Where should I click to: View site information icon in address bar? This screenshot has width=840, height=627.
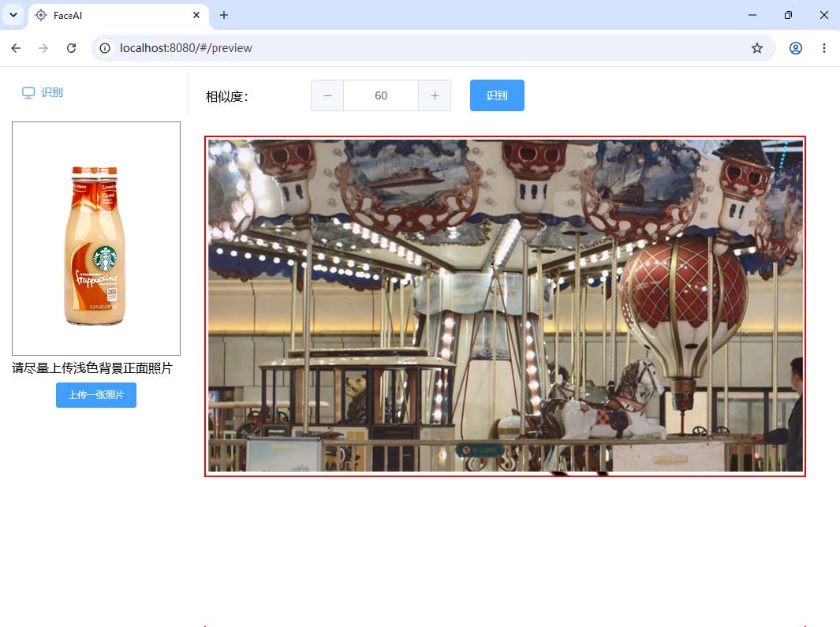105,48
